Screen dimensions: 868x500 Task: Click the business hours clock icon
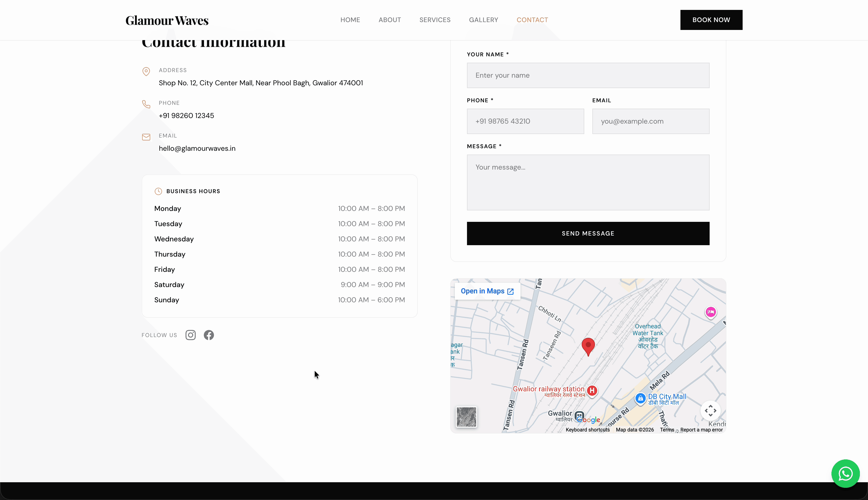tap(158, 191)
